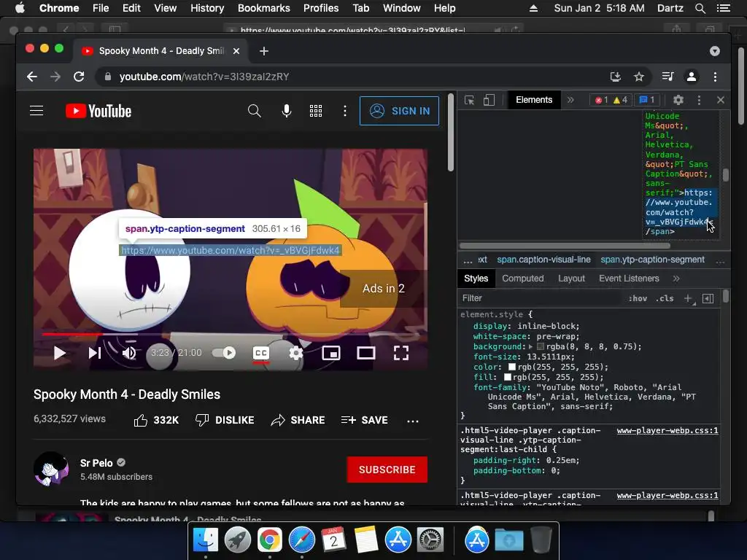Select the Elements tab in DevTools
This screenshot has width=747, height=560.
pyautogui.click(x=534, y=100)
